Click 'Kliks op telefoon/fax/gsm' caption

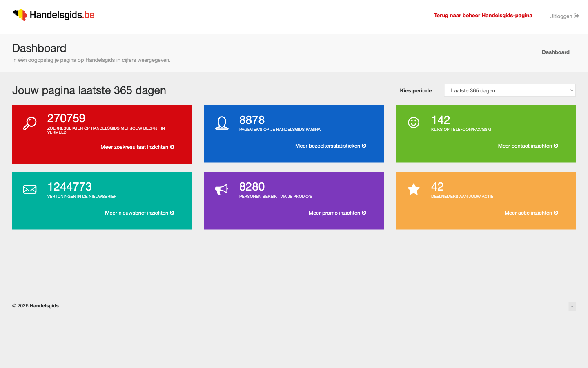[x=461, y=130]
